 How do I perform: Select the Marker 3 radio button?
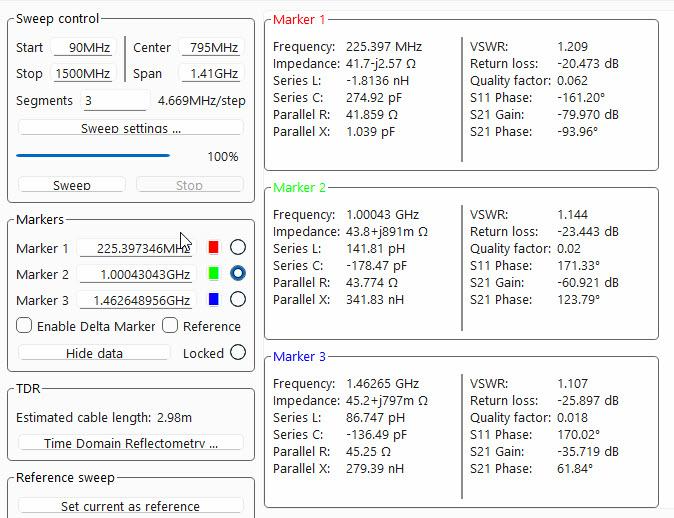(238, 299)
